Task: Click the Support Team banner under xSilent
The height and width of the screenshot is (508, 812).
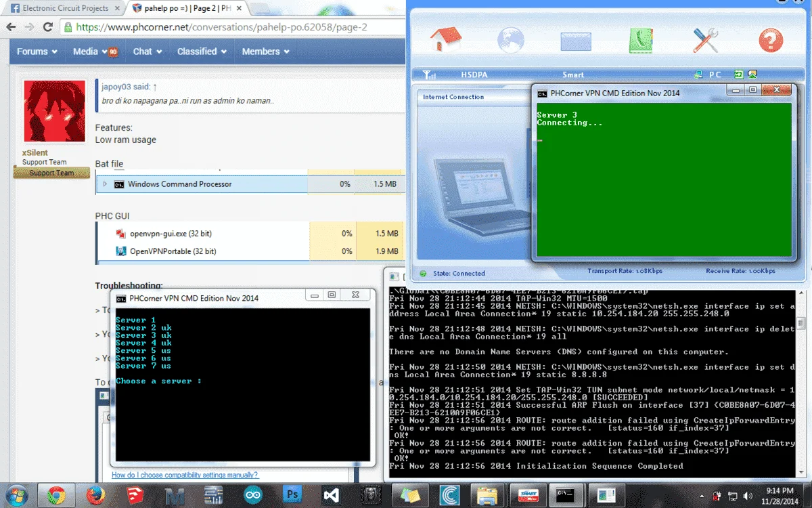Action: [x=51, y=173]
